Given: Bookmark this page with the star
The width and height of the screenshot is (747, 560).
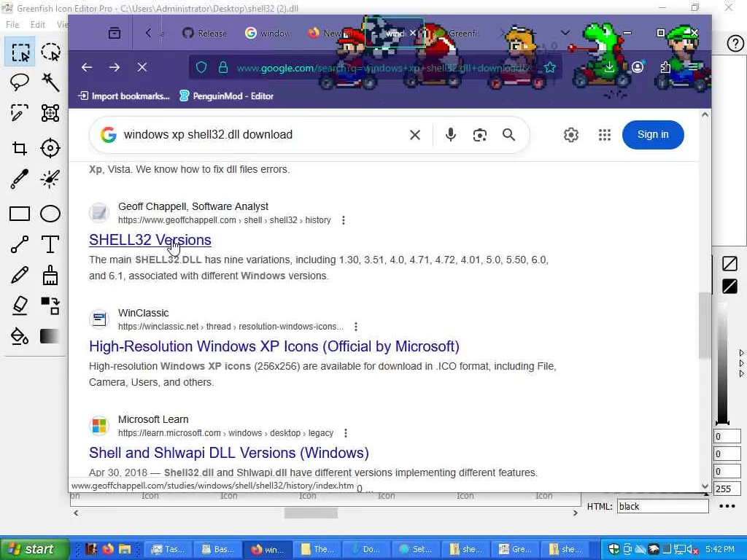Looking at the screenshot, I should click(x=550, y=68).
